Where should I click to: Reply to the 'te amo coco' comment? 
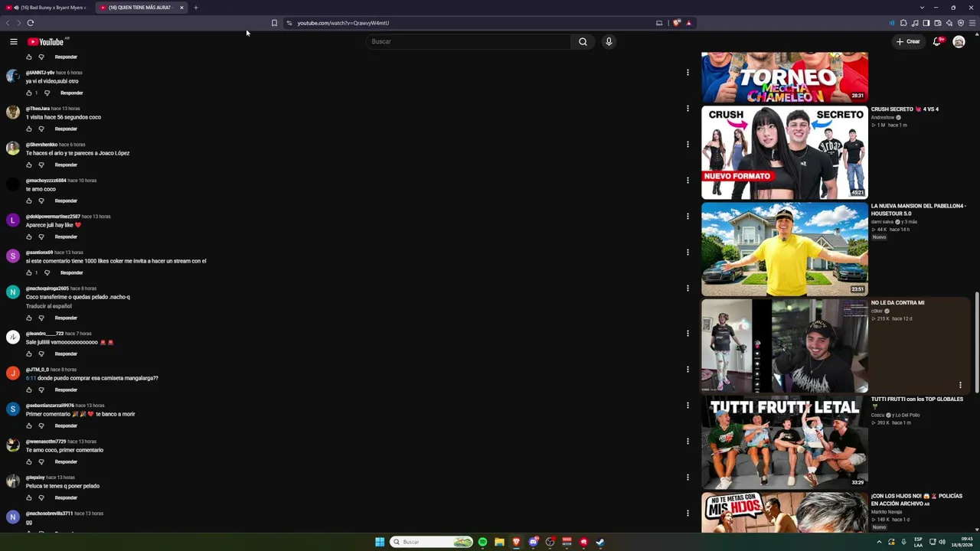click(66, 201)
